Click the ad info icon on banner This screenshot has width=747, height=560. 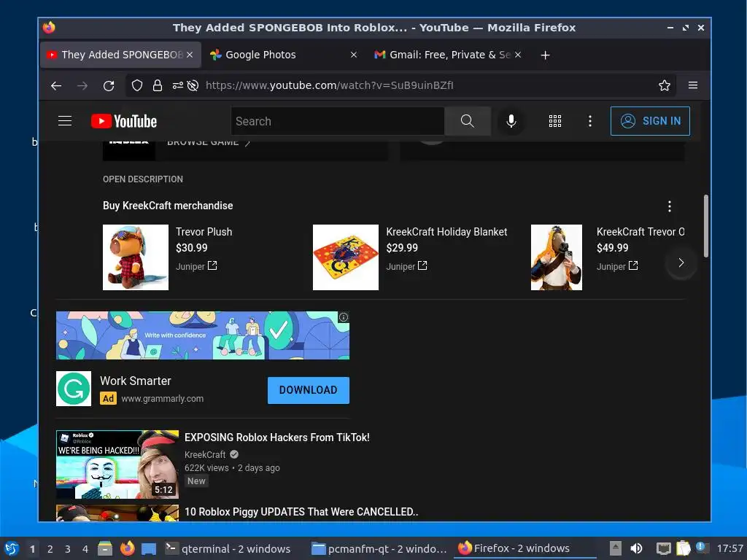[344, 317]
